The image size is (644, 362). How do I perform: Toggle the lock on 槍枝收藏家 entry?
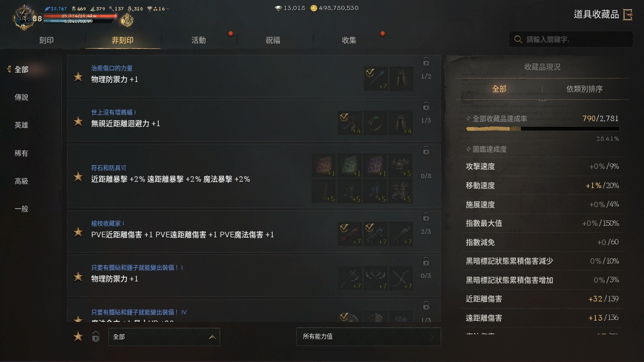(x=426, y=217)
